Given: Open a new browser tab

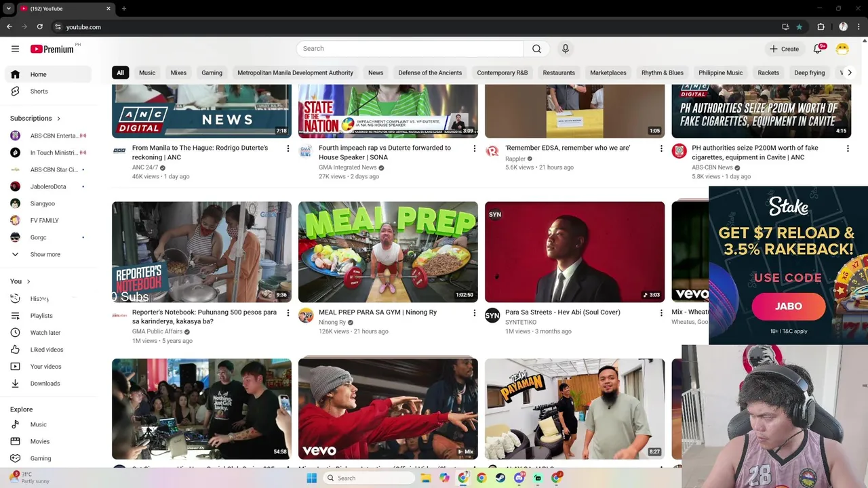Looking at the screenshot, I should (x=123, y=9).
